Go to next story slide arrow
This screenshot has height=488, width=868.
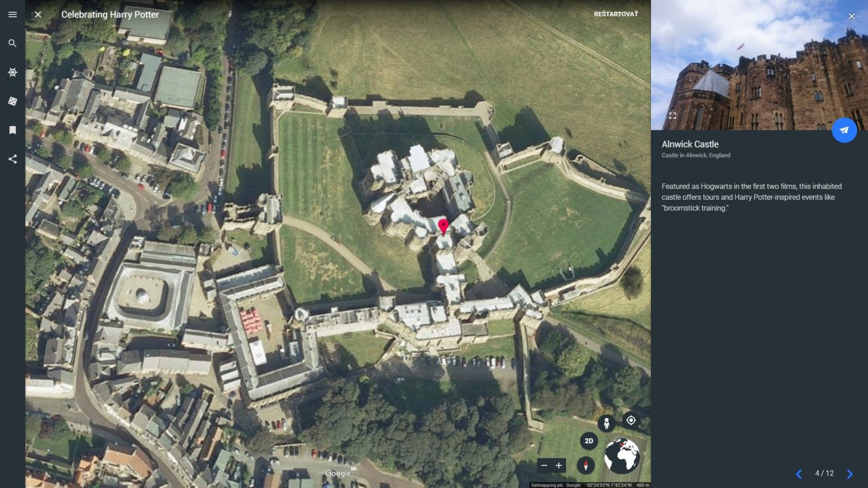tap(850, 474)
